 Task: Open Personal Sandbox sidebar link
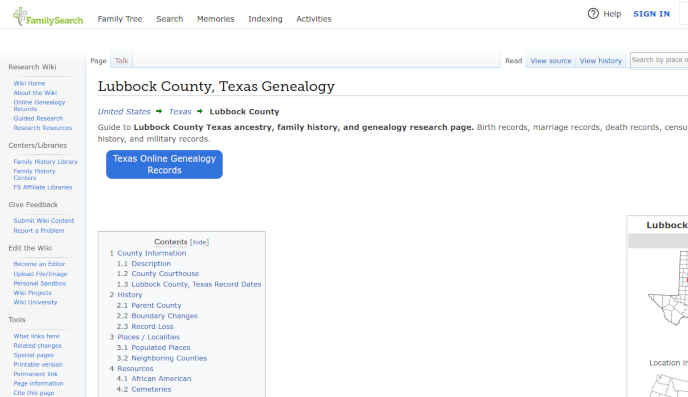pyautogui.click(x=39, y=284)
